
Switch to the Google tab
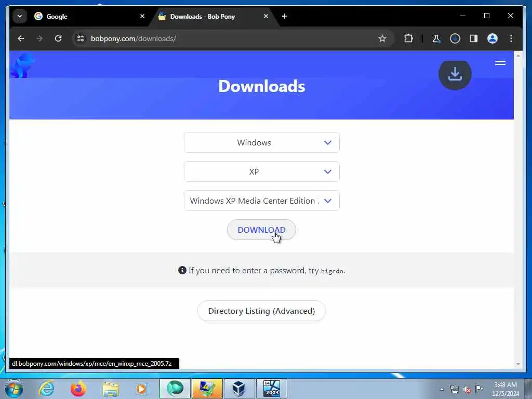pos(89,16)
